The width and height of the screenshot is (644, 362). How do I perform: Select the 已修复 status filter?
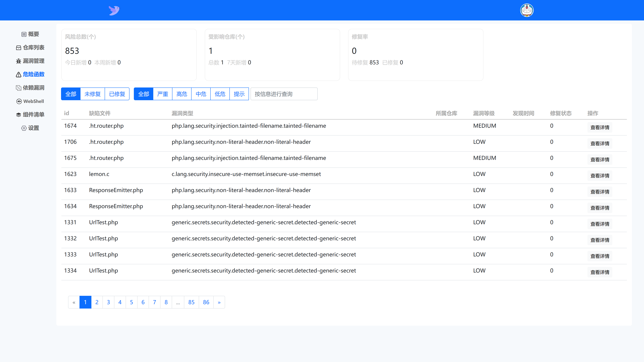[x=117, y=94]
